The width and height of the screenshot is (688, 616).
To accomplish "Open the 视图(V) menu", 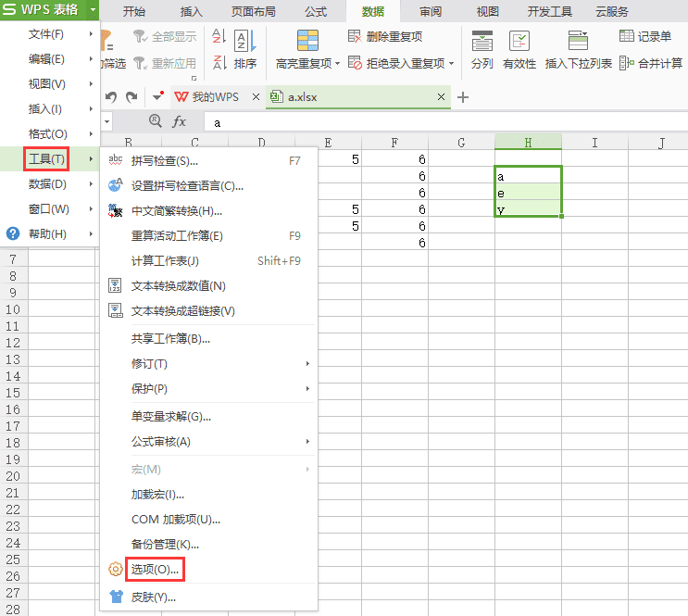I will 50,84.
